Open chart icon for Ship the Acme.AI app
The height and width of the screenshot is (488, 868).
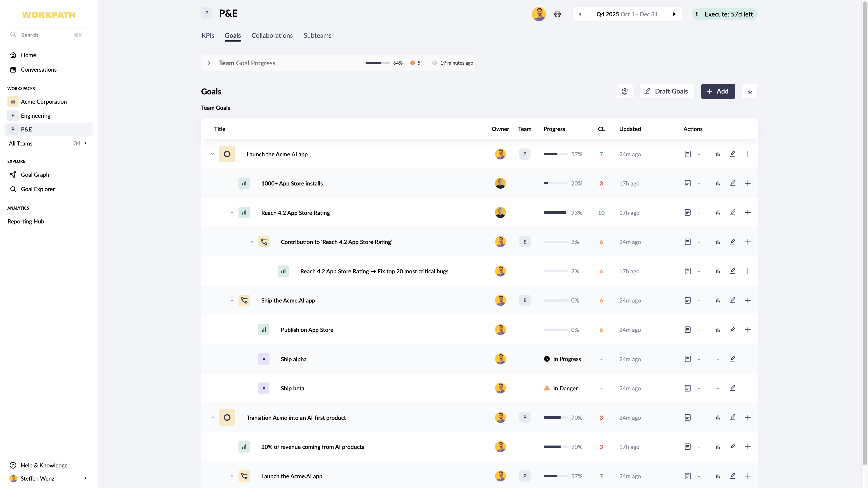click(x=718, y=300)
